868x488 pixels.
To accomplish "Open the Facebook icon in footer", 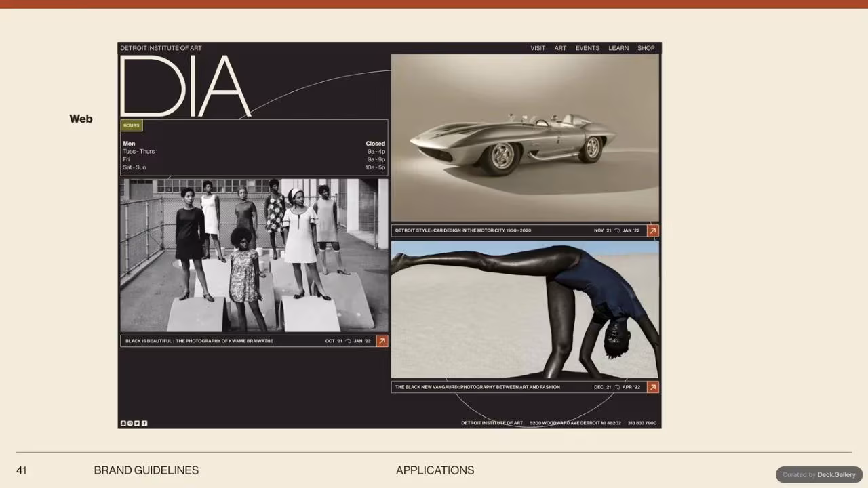I will [144, 423].
